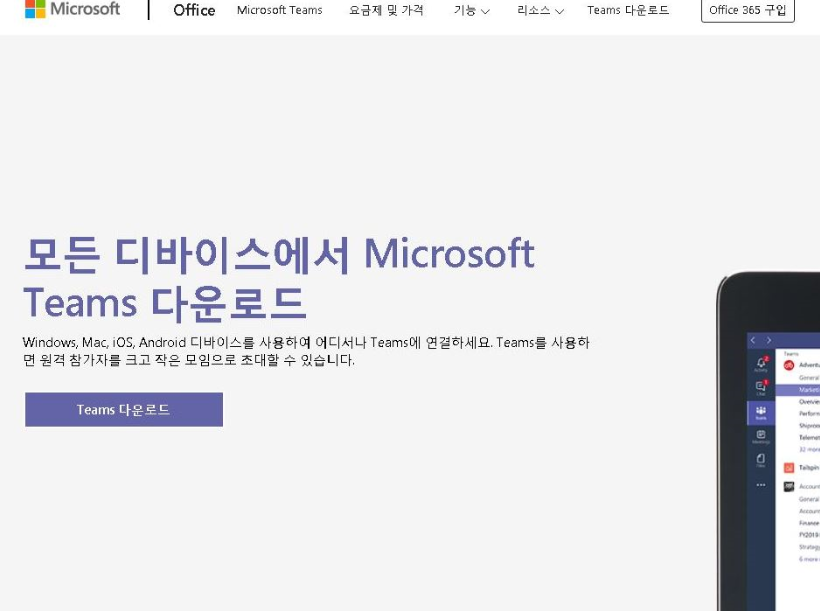Select Teams 다운로드 in navigation bar

coord(628,10)
